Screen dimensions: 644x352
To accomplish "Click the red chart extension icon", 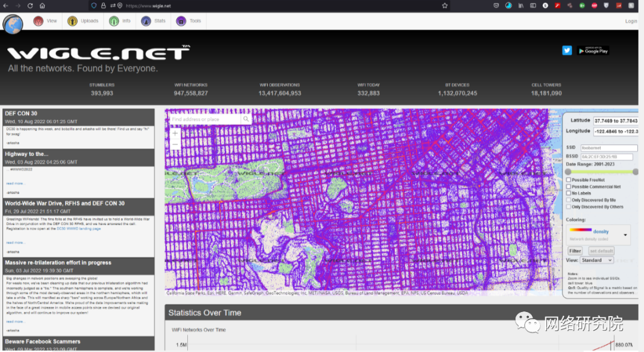I will (x=618, y=6).
